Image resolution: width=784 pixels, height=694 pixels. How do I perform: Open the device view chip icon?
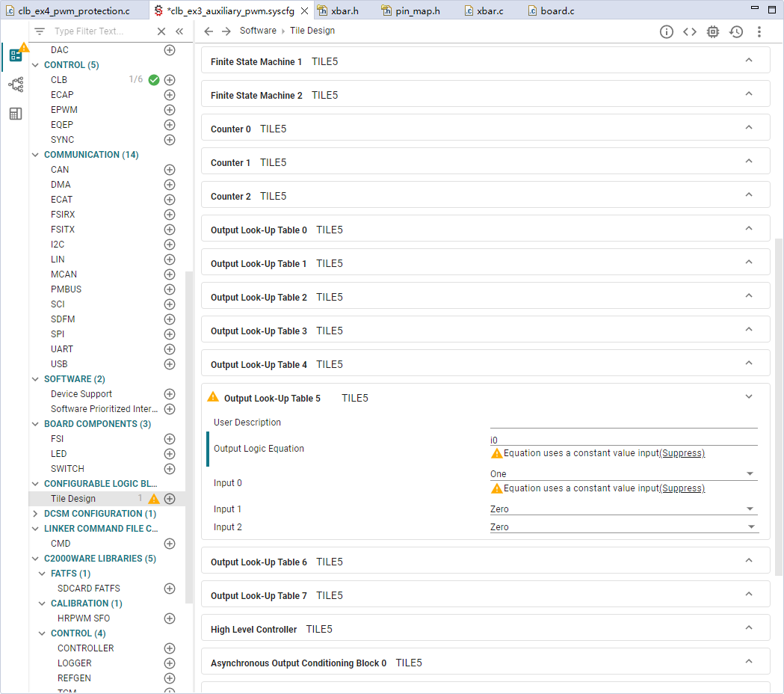[x=712, y=31]
